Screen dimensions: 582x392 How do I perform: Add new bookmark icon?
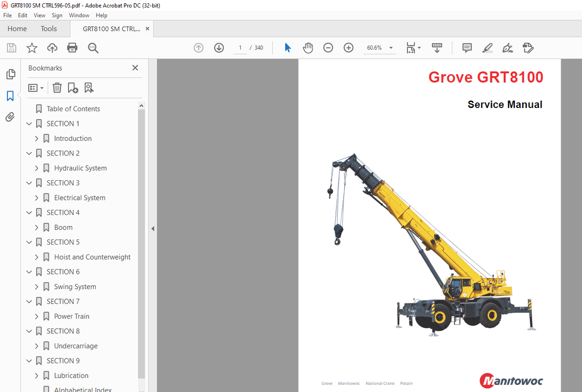[x=73, y=88]
